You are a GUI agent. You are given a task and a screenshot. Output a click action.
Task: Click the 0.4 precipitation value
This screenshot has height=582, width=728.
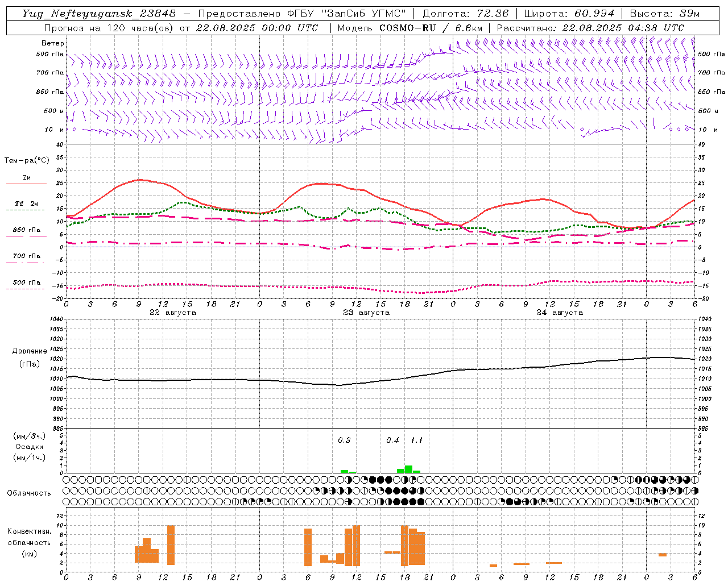point(392,440)
